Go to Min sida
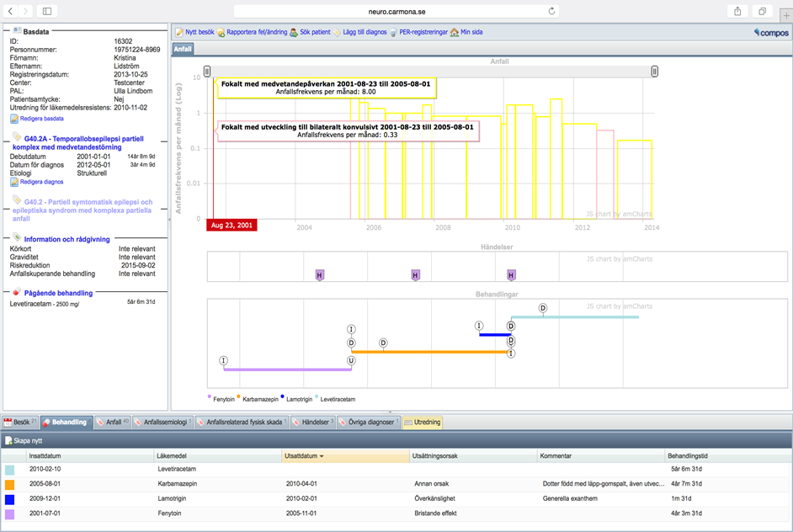Screen dimensions: 793x532 coord(466,32)
